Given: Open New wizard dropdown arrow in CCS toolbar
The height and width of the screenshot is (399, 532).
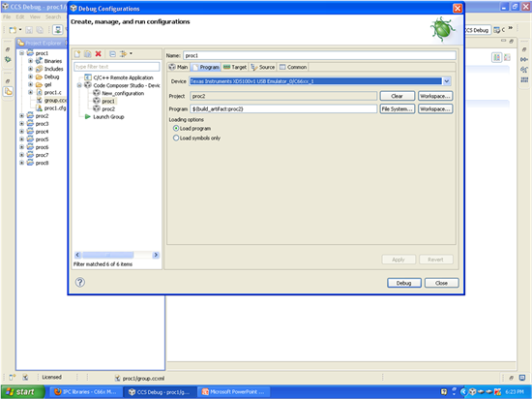Looking at the screenshot, I should pyautogui.click(x=20, y=30).
